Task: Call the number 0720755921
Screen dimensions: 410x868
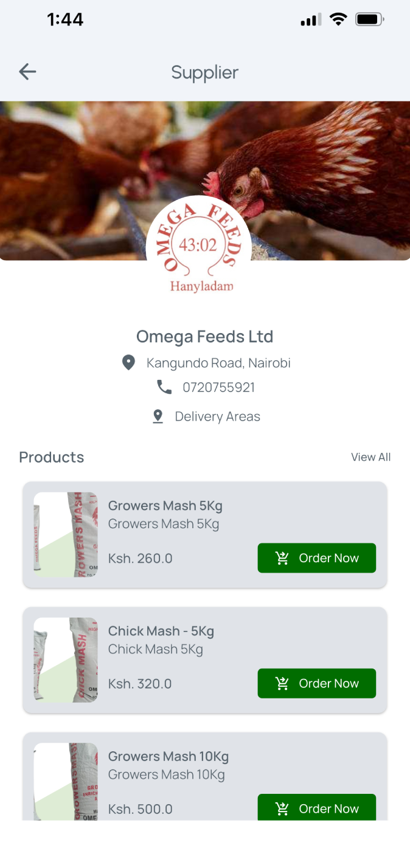Action: [218, 387]
